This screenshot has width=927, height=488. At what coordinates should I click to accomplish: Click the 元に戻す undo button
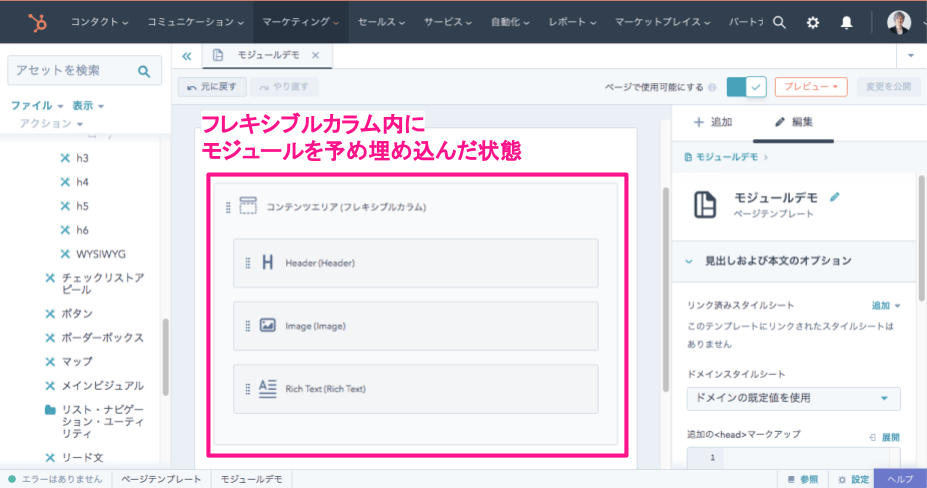[x=211, y=87]
